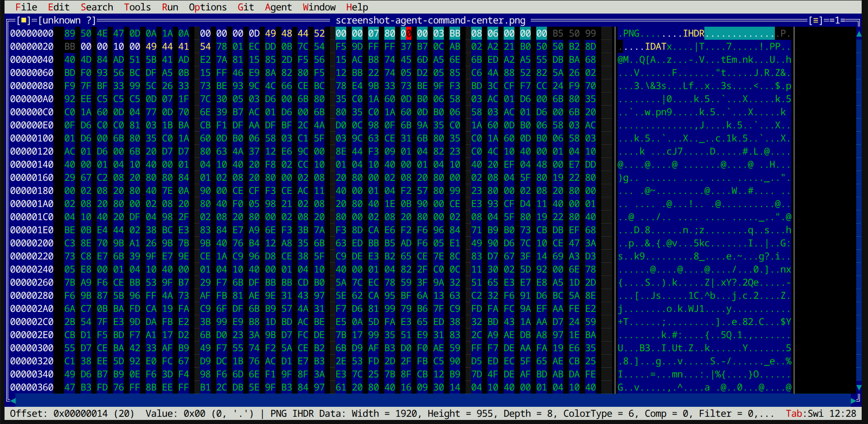Click offset label 00000360
This screenshot has width=868, height=424.
pyautogui.click(x=32, y=387)
